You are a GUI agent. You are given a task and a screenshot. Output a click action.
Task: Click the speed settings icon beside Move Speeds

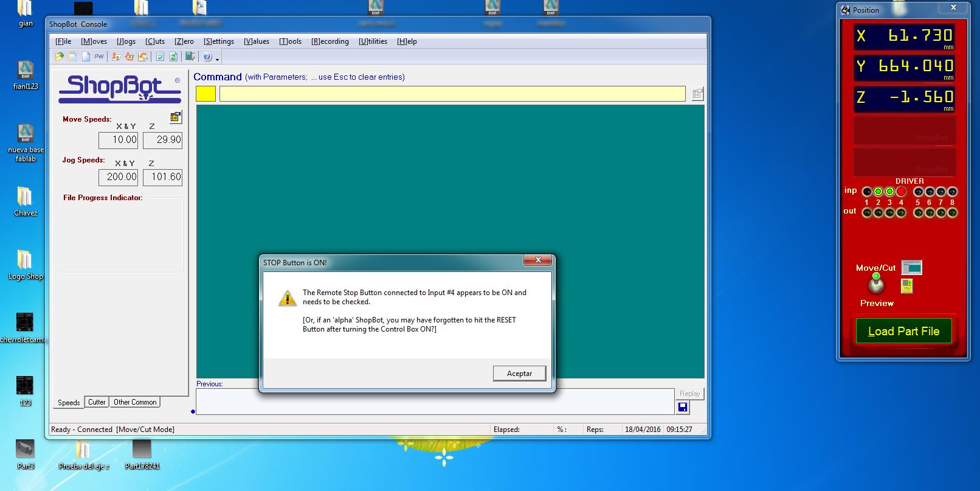click(x=176, y=117)
